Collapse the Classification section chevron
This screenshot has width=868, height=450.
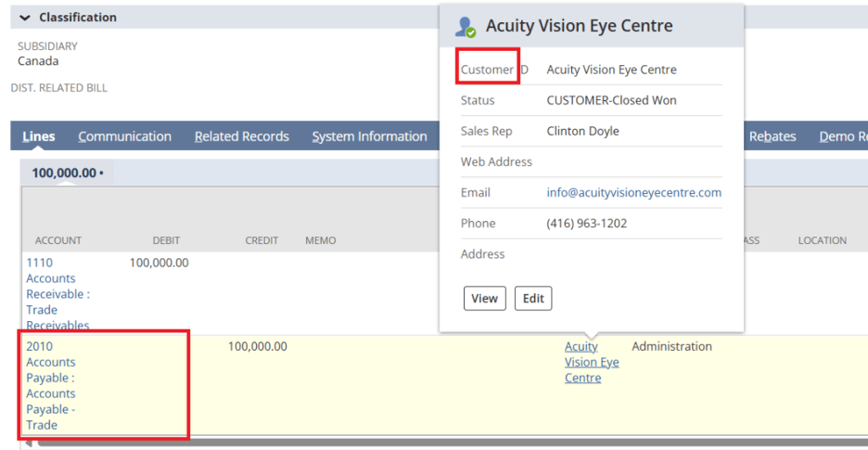point(24,18)
